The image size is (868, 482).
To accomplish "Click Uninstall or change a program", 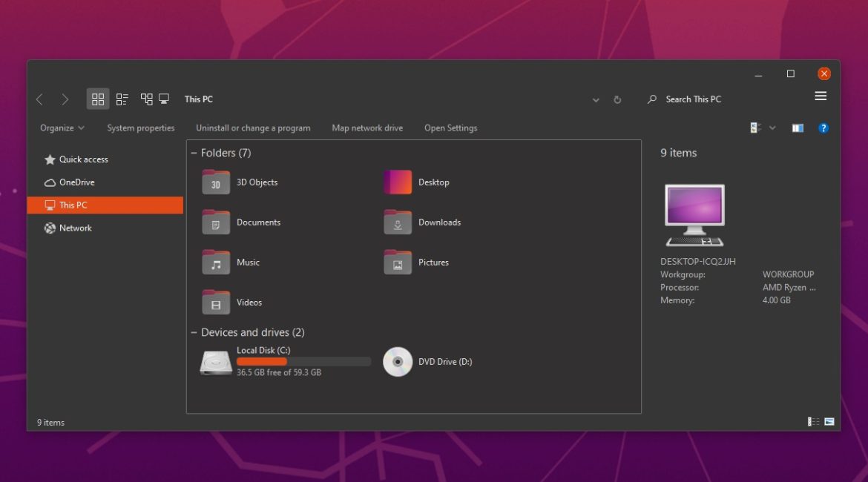I will click(x=253, y=128).
